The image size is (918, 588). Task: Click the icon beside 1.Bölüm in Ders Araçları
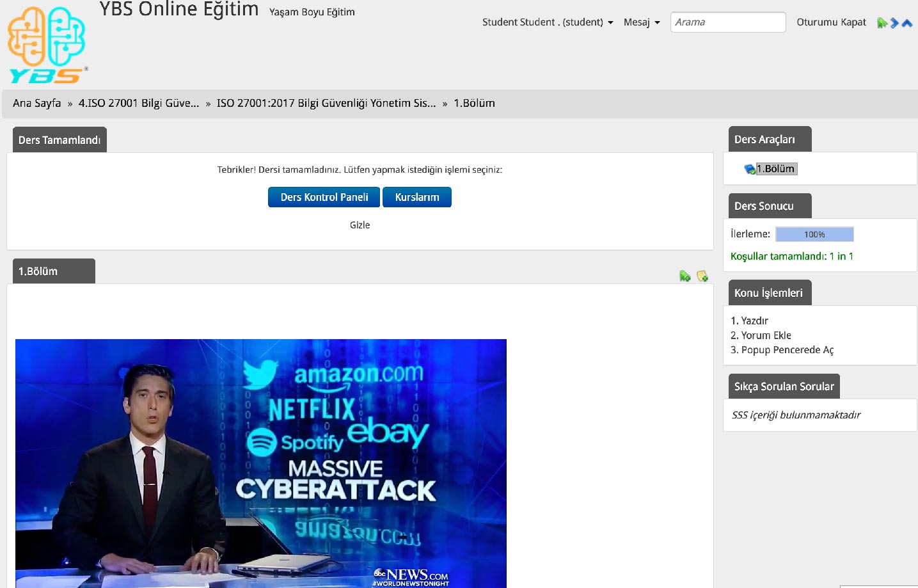tap(750, 169)
